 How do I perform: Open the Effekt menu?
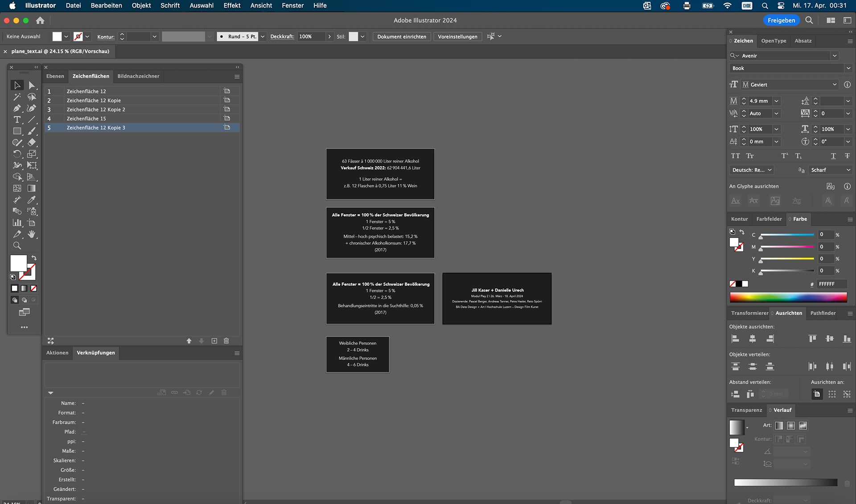click(232, 5)
